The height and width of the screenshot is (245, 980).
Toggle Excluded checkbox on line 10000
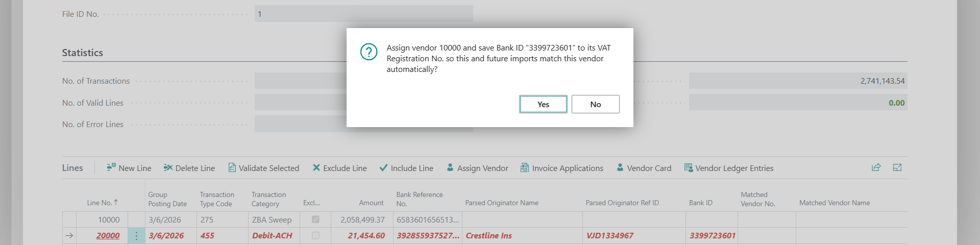coord(315,219)
